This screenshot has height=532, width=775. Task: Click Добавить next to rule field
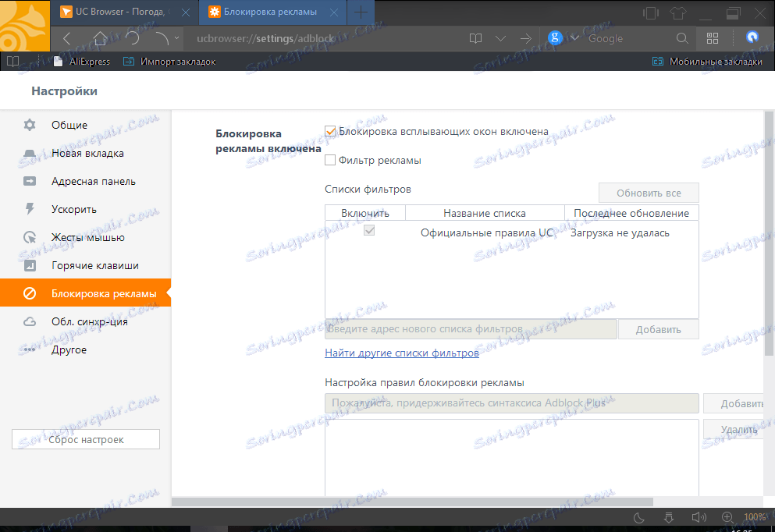click(735, 403)
